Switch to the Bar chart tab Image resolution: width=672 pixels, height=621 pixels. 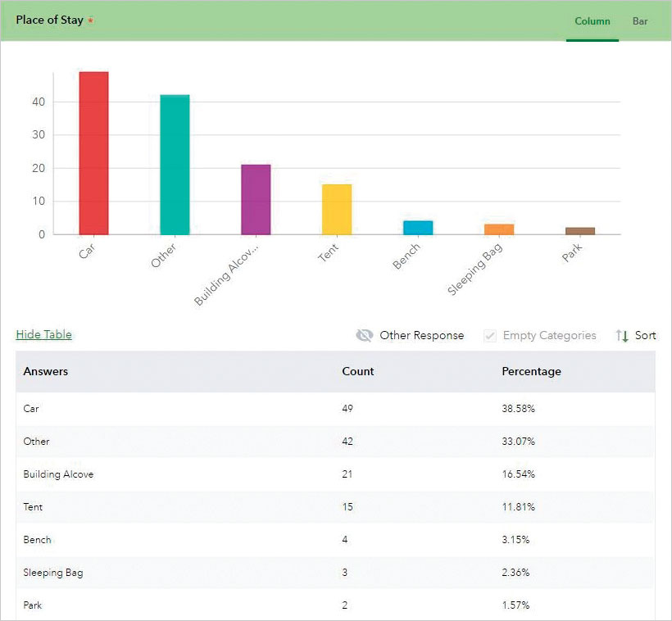[x=640, y=21]
